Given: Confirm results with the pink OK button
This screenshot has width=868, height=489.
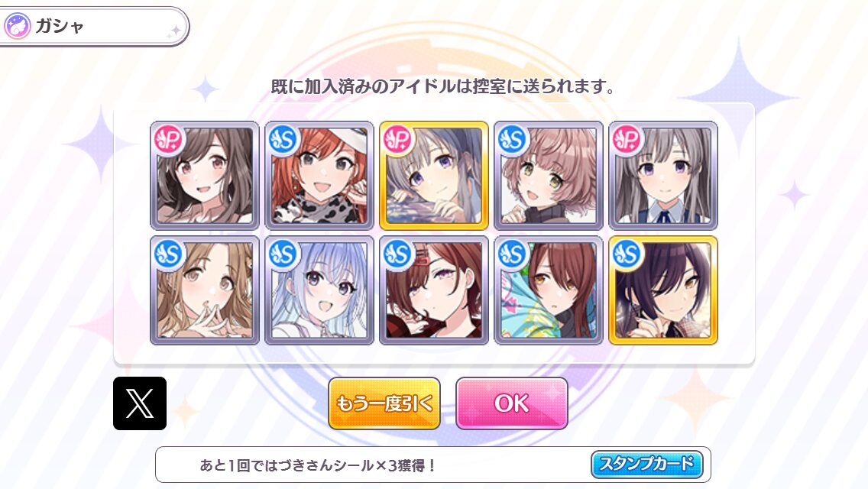Looking at the screenshot, I should (511, 403).
